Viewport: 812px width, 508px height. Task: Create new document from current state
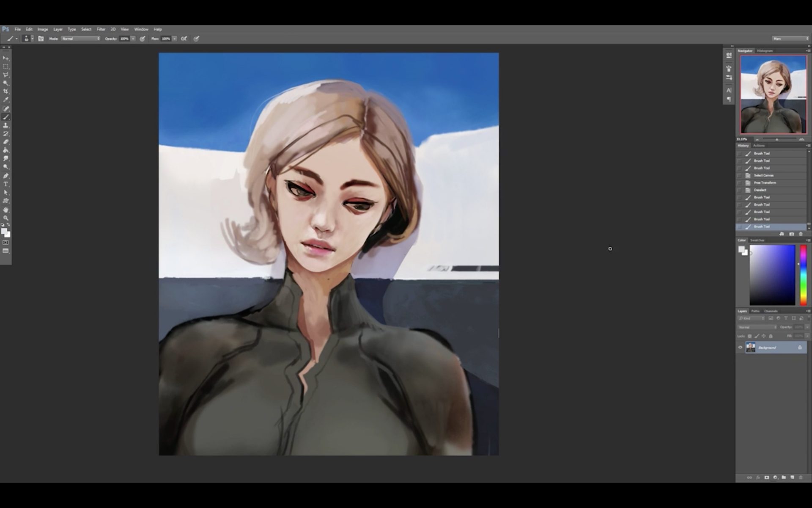point(782,234)
